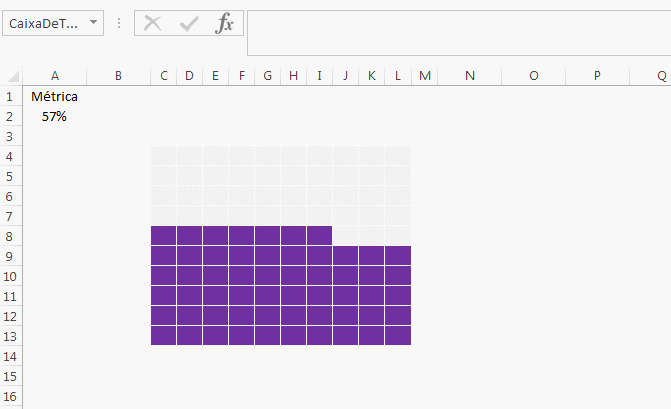This screenshot has width=671, height=409.
Task: Select the Métrica cell in A1
Action: point(54,97)
